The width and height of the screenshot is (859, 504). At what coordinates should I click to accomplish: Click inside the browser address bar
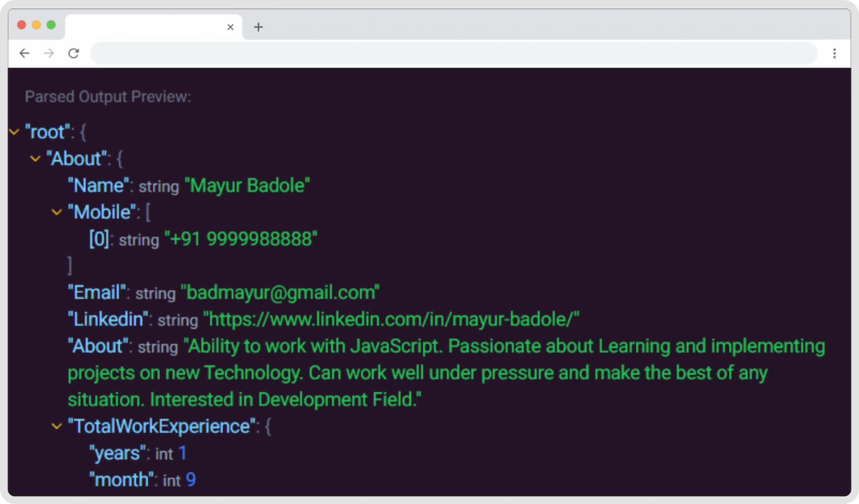(x=447, y=53)
